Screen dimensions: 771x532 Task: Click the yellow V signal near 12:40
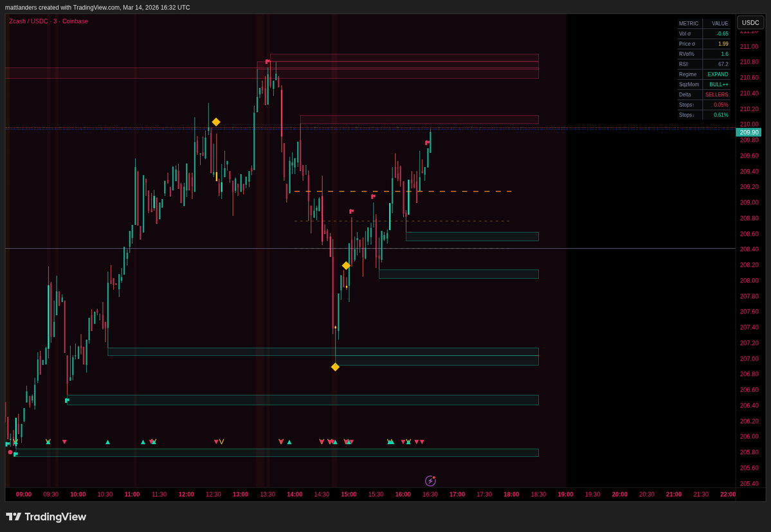pos(222,441)
